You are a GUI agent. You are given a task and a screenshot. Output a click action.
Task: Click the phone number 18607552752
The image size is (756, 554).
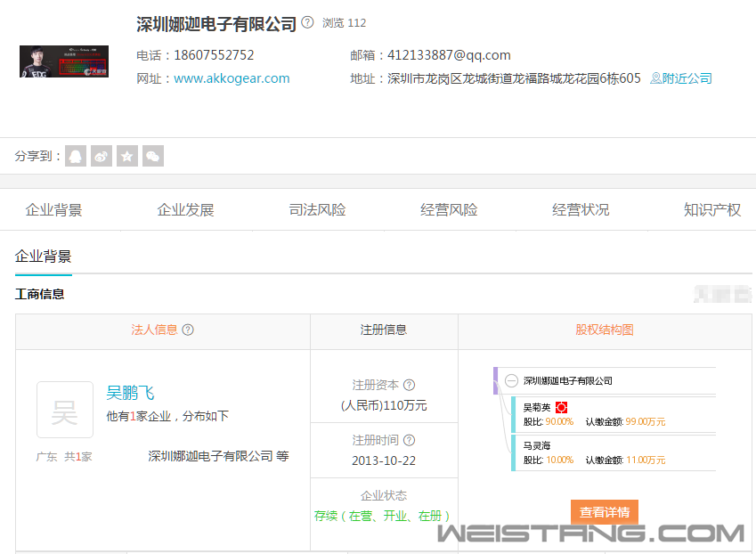point(214,55)
